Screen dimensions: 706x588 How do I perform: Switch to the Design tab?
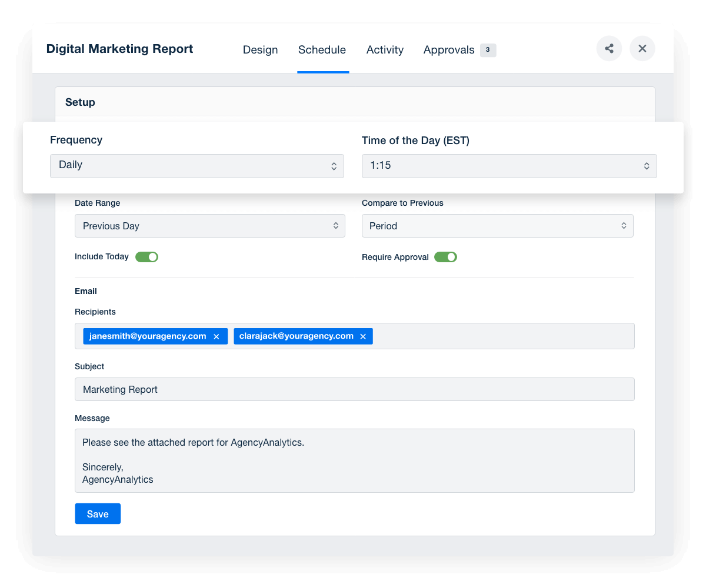[260, 50]
